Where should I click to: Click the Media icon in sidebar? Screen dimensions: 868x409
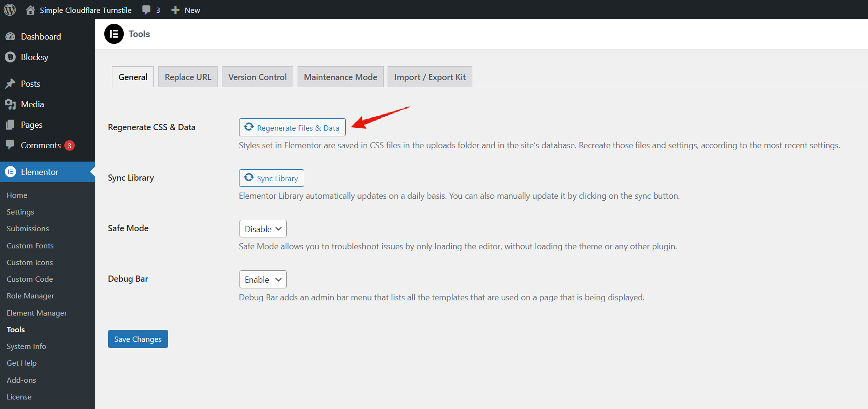coord(10,104)
